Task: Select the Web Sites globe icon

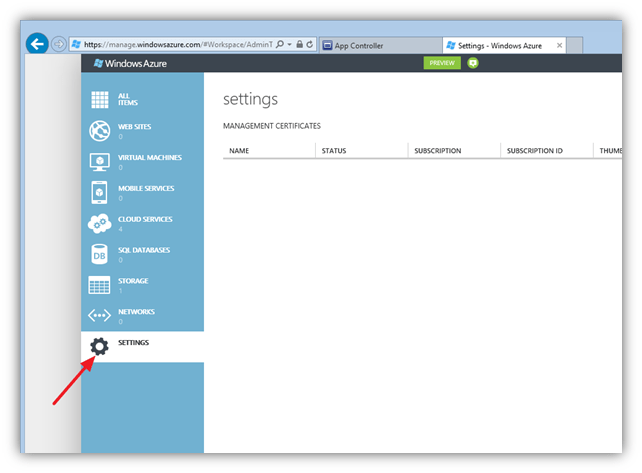Action: point(100,131)
